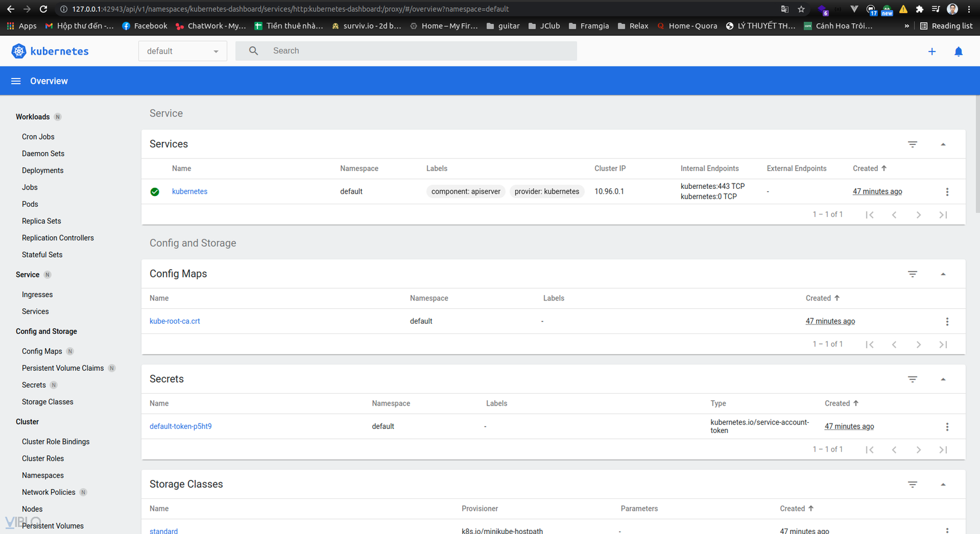980x534 pixels.
Task: Filter the Storage Classes table
Action: coord(912,484)
